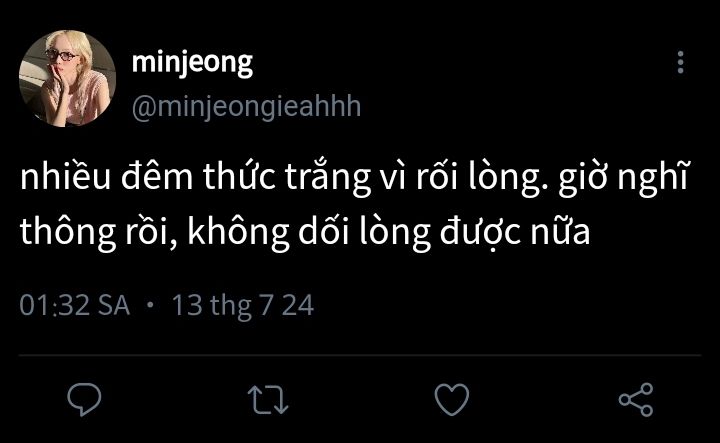Screen dimensions: 720x443
Task: Open minjeong's profile picture
Action: [68, 78]
